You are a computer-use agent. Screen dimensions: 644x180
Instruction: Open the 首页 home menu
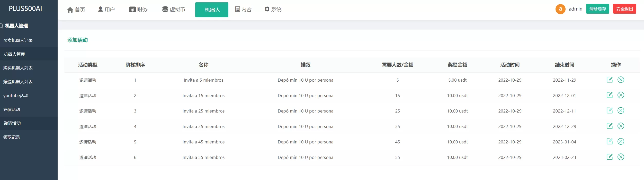coord(76,10)
